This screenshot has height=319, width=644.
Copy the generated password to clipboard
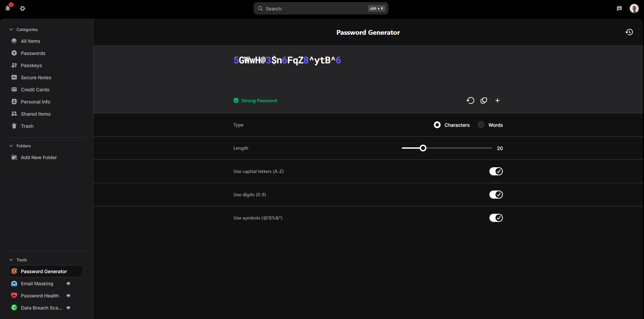click(484, 100)
